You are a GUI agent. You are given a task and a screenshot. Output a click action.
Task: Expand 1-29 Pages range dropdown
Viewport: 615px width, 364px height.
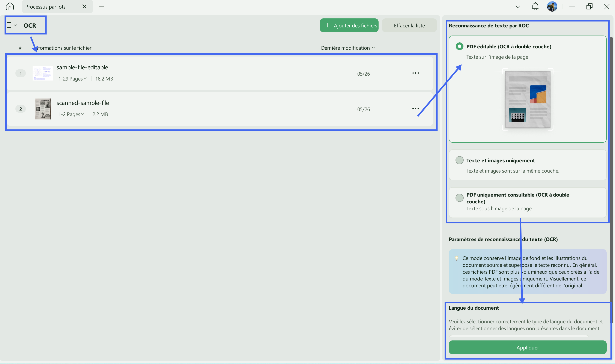pyautogui.click(x=73, y=79)
